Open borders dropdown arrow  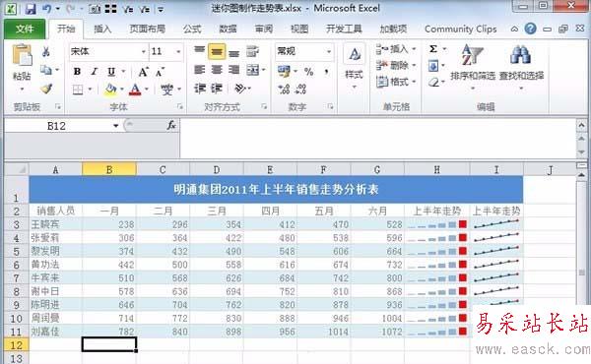click(x=90, y=90)
